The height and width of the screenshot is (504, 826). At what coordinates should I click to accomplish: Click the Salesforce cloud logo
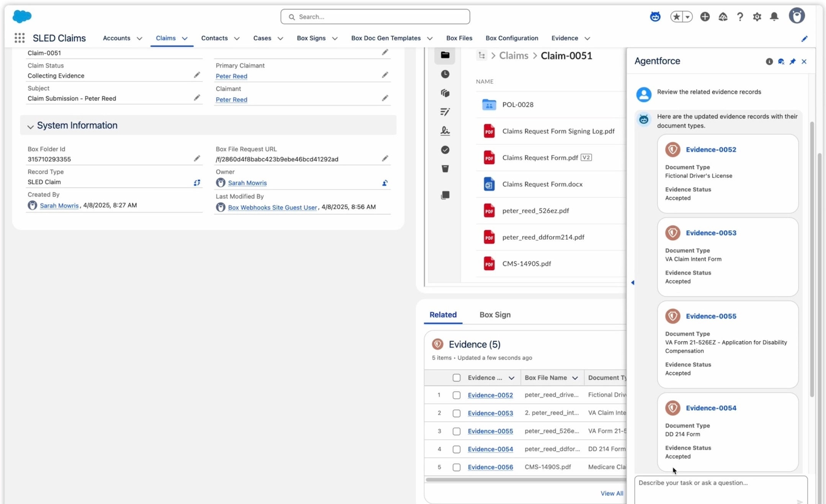pyautogui.click(x=22, y=16)
